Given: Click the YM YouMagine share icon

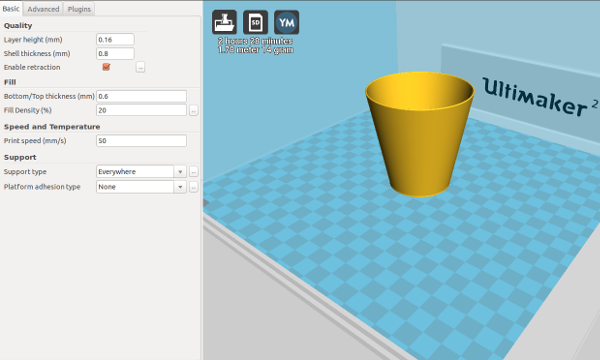Looking at the screenshot, I should (287, 22).
